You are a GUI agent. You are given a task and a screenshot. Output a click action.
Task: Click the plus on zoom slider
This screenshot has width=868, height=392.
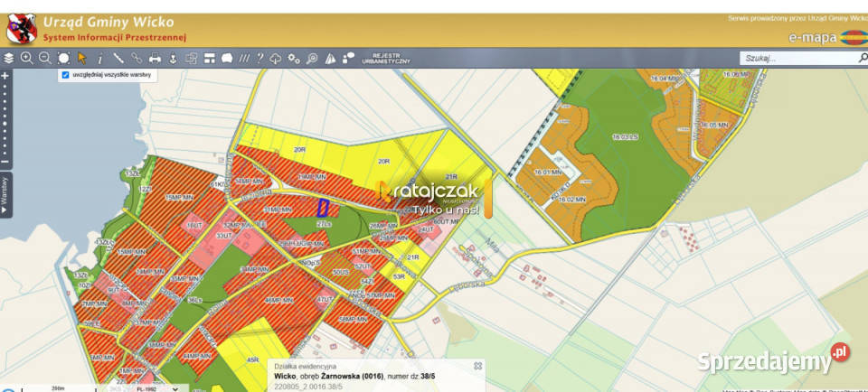point(5,75)
